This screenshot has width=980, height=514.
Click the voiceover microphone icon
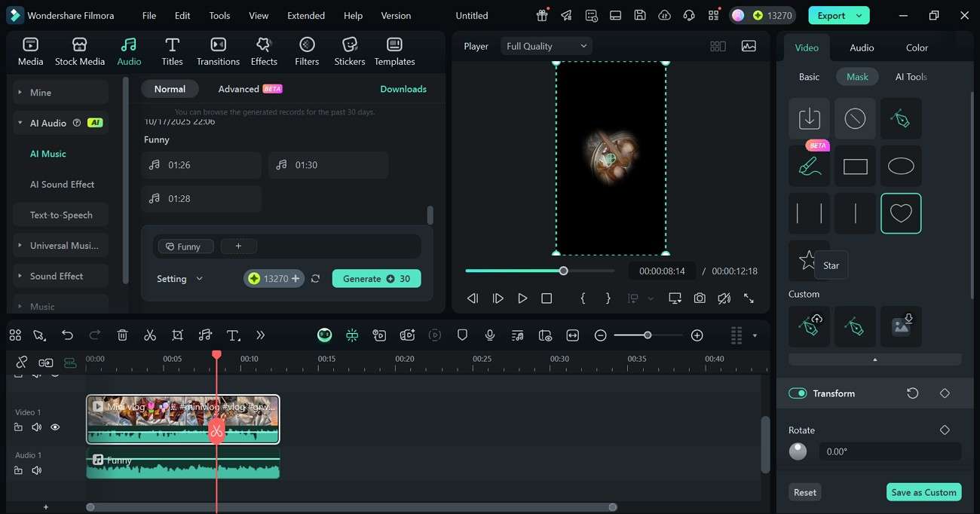[490, 335]
